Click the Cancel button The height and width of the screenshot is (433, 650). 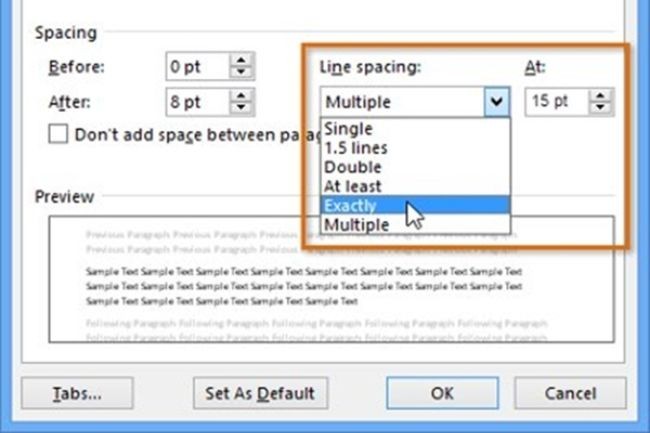(x=571, y=393)
